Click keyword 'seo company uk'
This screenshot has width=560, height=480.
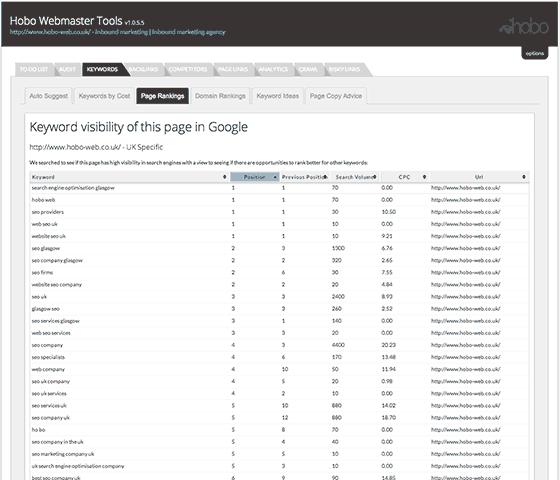point(51,418)
